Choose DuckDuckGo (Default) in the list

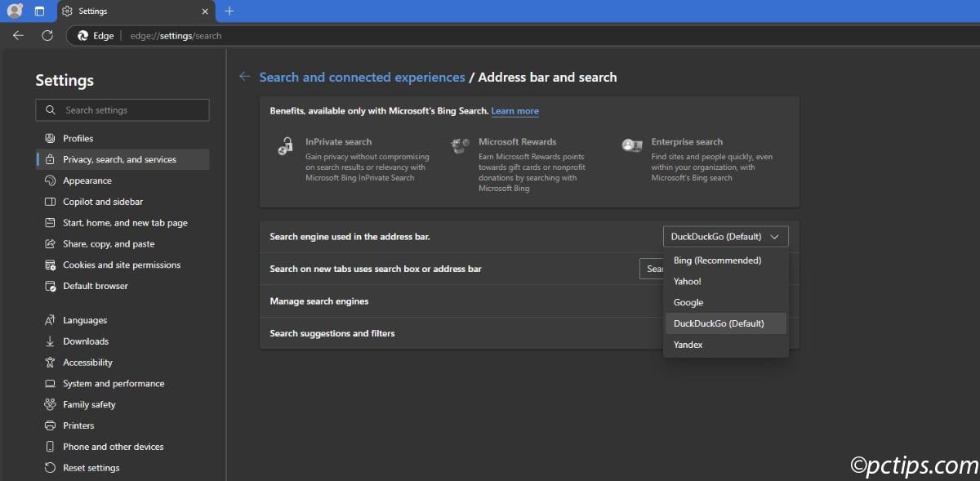(726, 323)
